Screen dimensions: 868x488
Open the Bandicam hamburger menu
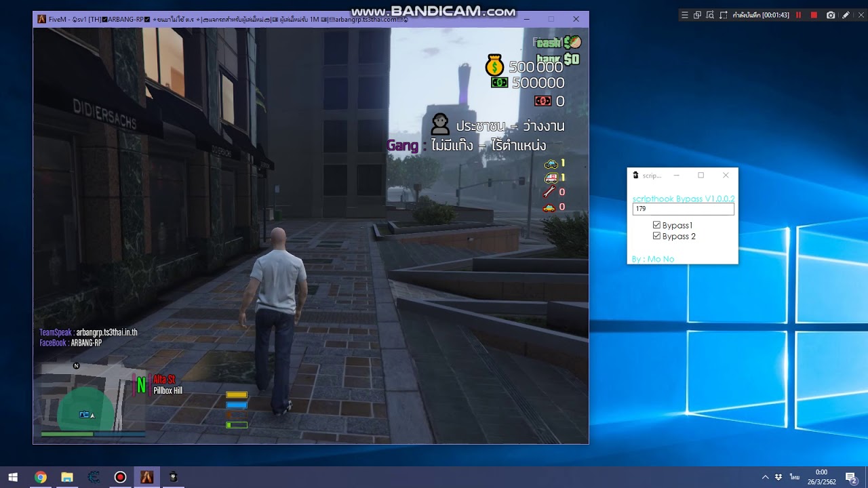coord(685,15)
